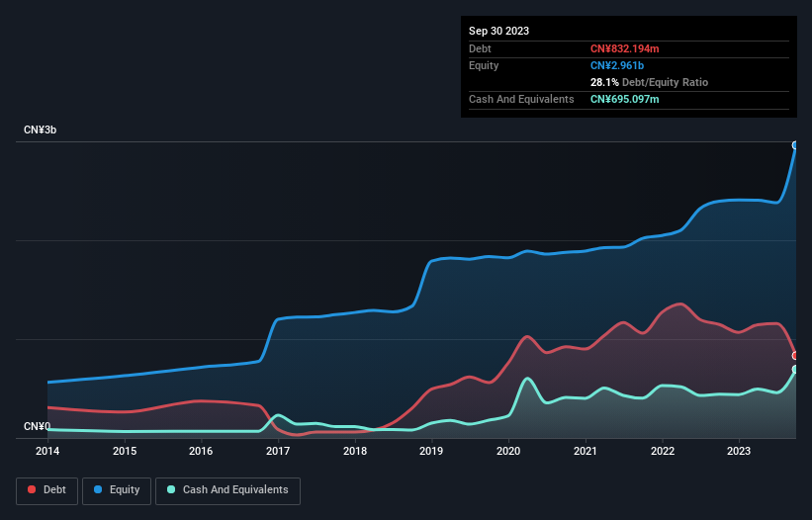
Task: Click the debt value CN¥832.194m
Action: [x=624, y=48]
